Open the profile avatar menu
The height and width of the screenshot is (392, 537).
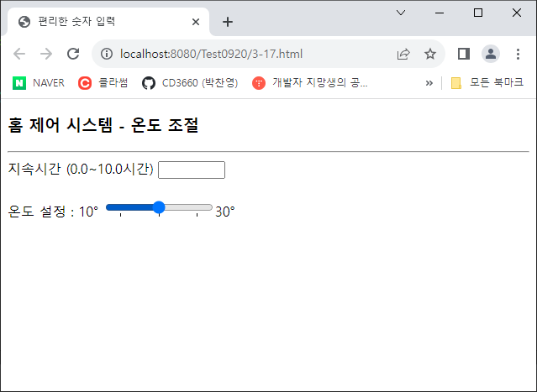(x=491, y=54)
